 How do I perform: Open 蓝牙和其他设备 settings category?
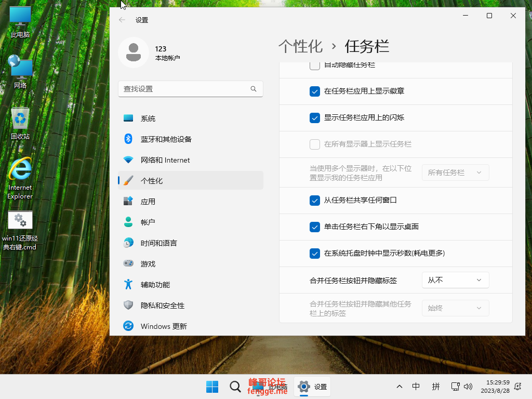pos(191,139)
